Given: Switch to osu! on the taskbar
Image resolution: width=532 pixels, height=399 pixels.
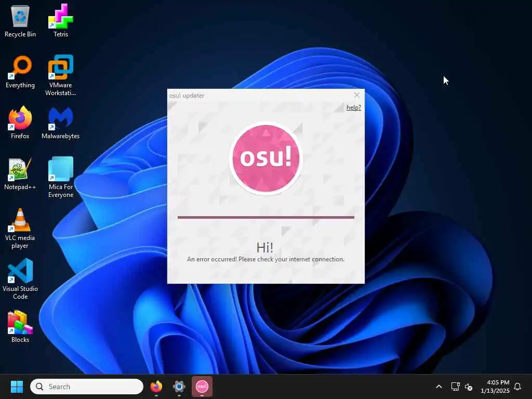Looking at the screenshot, I should point(202,387).
